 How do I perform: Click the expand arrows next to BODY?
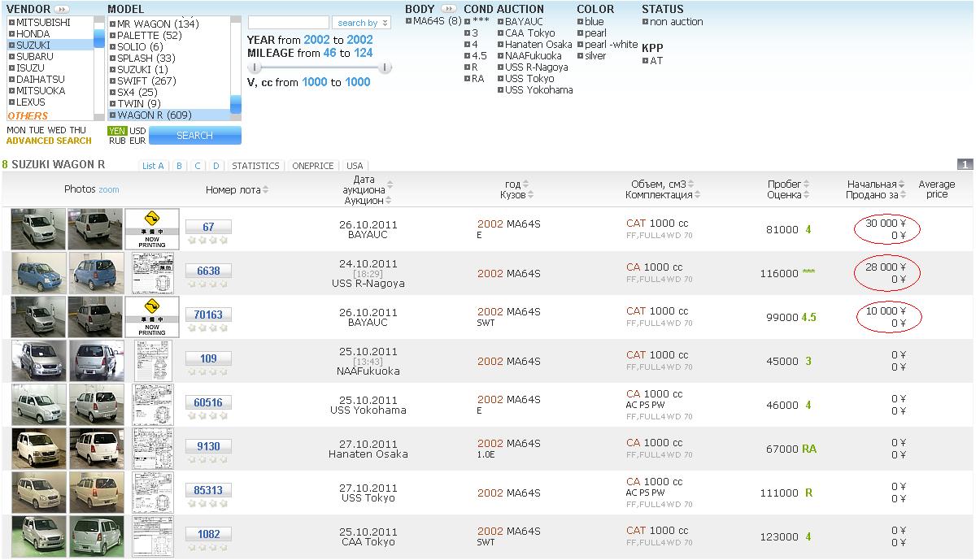pos(448,10)
